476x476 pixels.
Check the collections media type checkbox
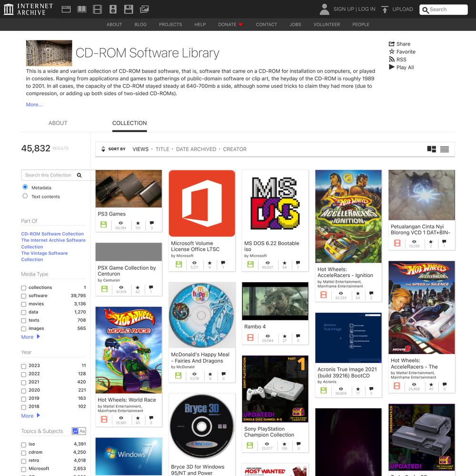[x=24, y=288]
